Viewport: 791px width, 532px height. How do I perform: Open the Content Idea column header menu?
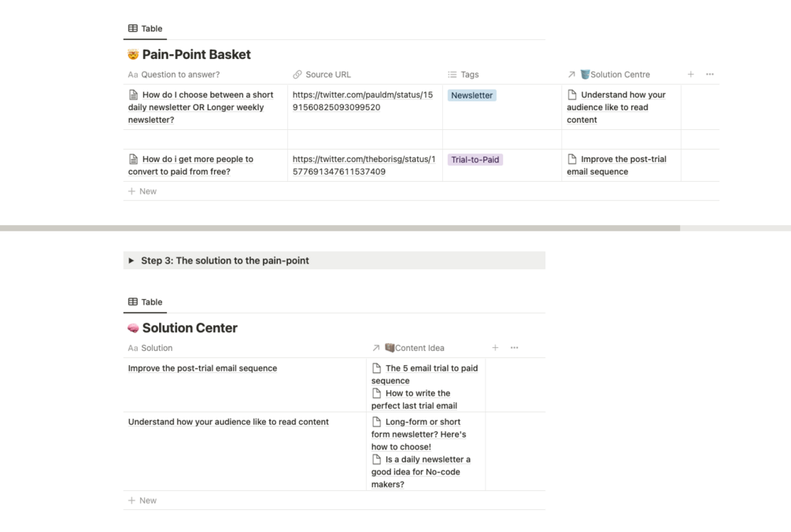419,348
